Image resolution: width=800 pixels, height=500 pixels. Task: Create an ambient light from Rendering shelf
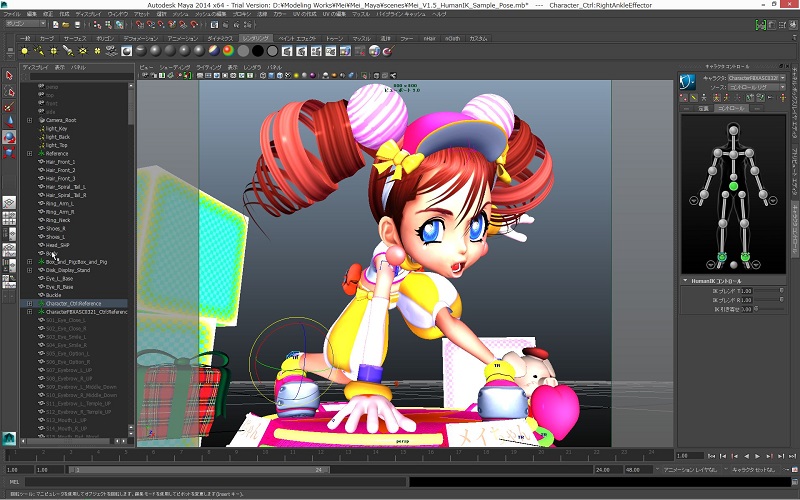pos(24,51)
